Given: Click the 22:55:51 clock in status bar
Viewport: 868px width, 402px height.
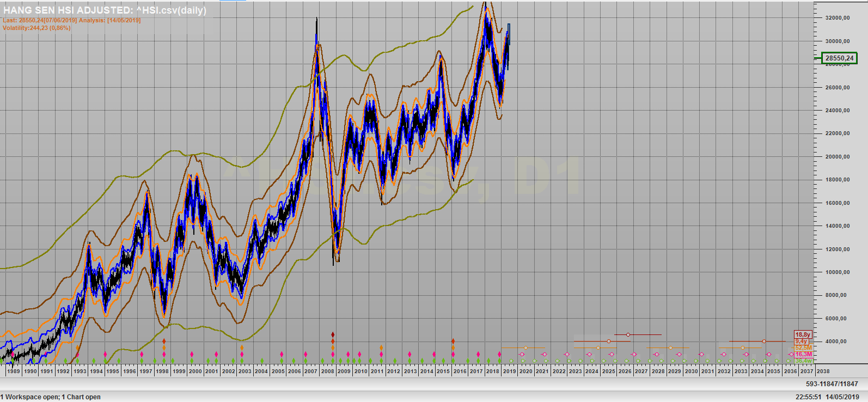Looking at the screenshot, I should (809, 397).
